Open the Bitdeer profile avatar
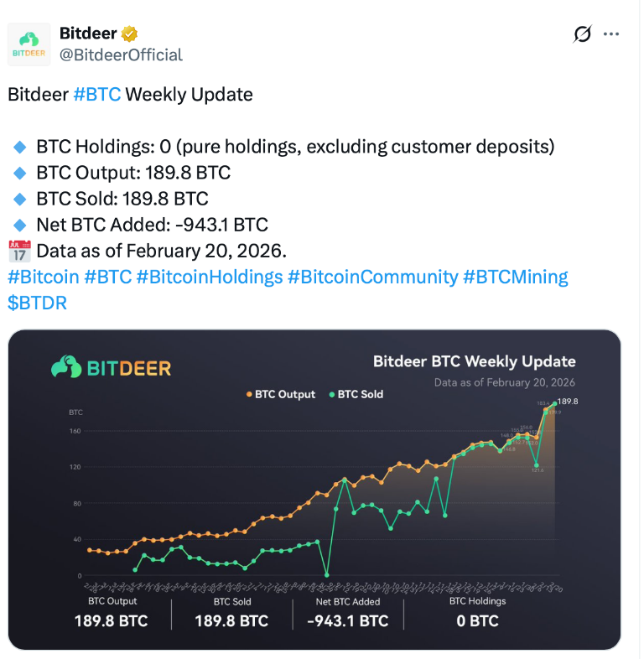 pos(29,44)
